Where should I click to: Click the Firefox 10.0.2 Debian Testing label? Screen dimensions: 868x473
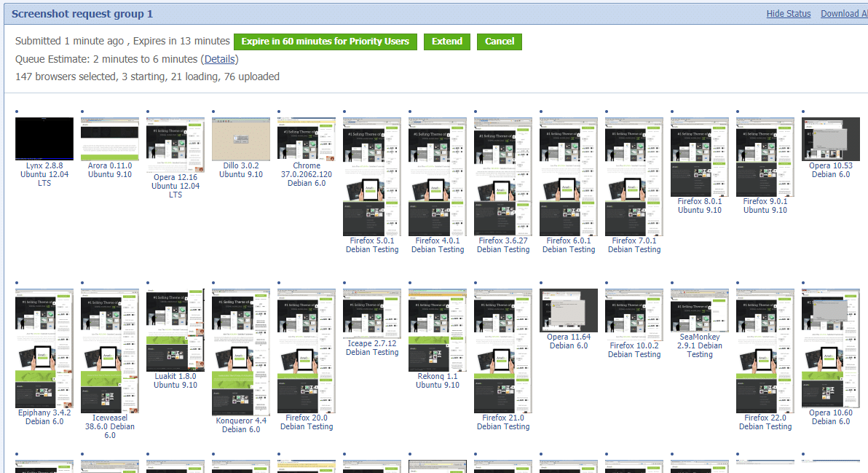click(x=634, y=350)
